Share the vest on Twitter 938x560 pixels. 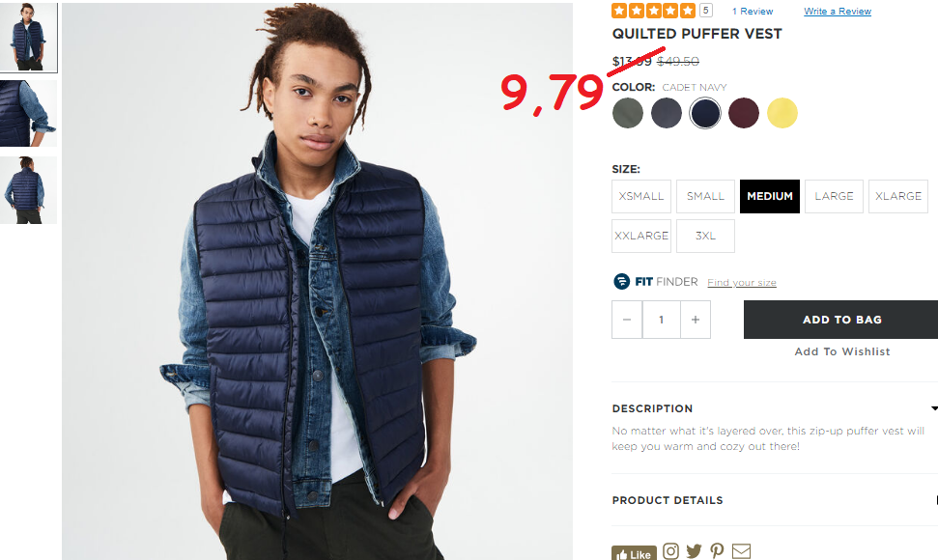694,551
